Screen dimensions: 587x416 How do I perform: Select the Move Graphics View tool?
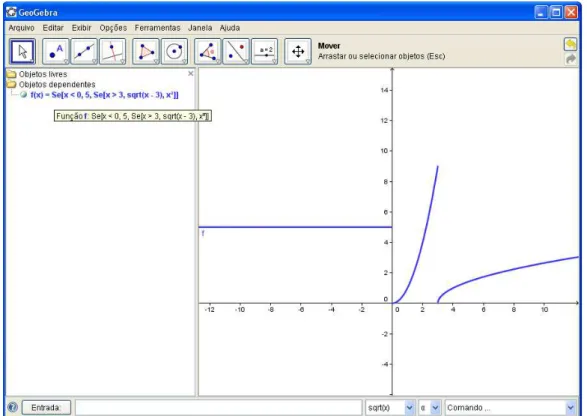298,51
